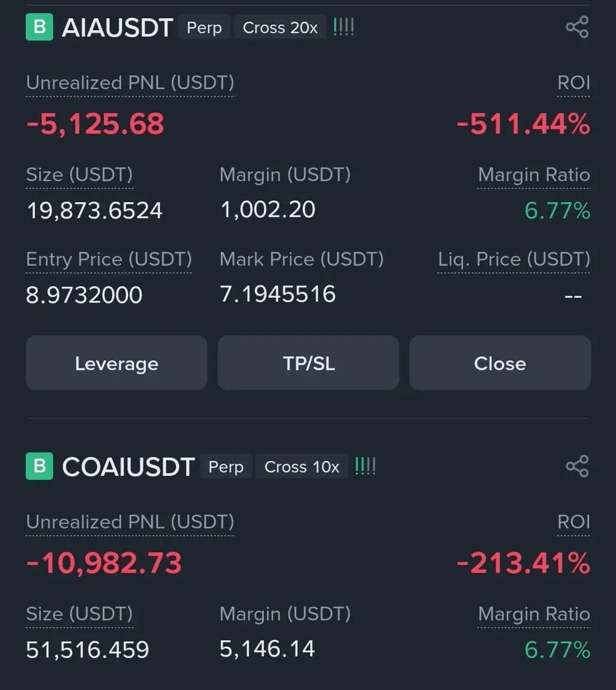Open the Cross 20x margin mode tag
Screen dimensions: 616x690
pos(280,28)
